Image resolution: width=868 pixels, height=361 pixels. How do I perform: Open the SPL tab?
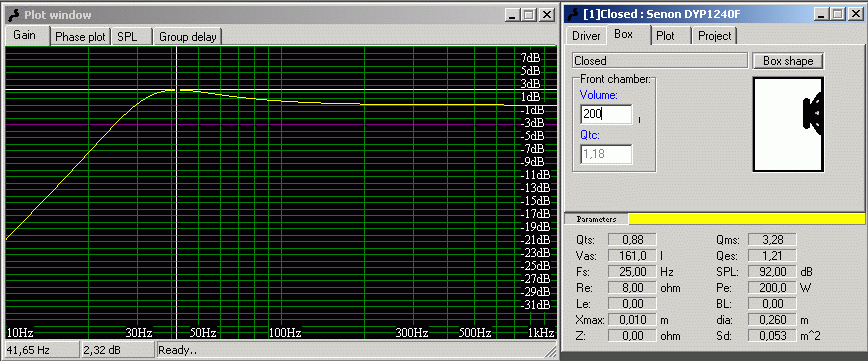(x=132, y=37)
